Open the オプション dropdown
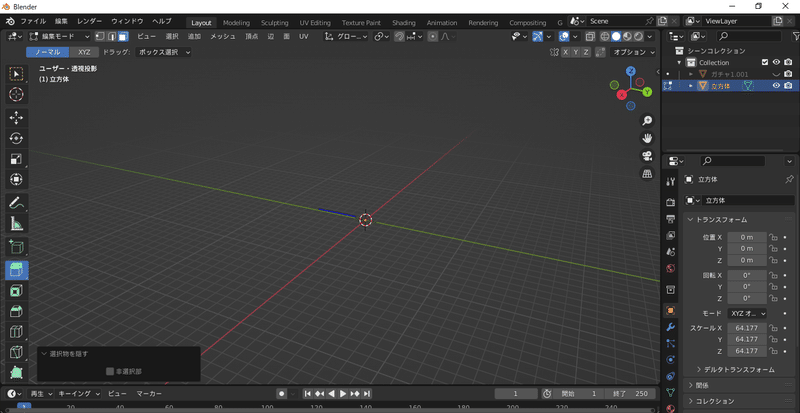Screen dimensions: 800x413 [x=633, y=52]
